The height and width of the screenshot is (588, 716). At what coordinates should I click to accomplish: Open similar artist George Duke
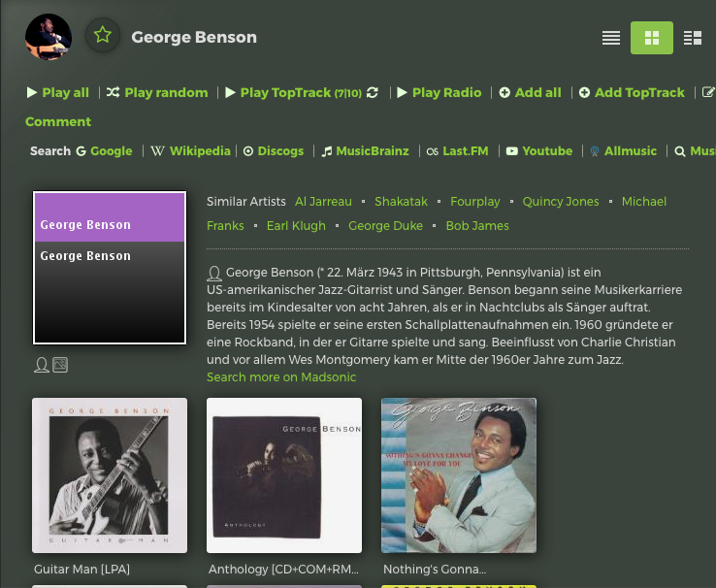coord(385,225)
